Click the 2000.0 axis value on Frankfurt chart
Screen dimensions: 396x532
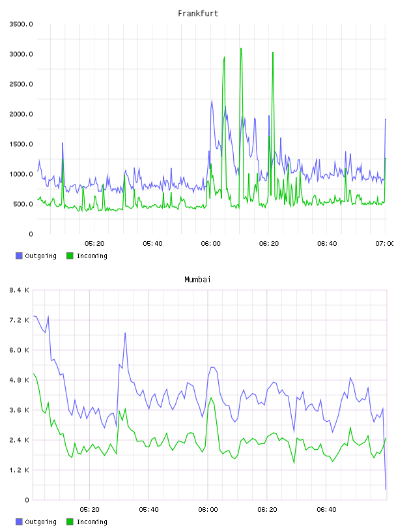(21, 114)
